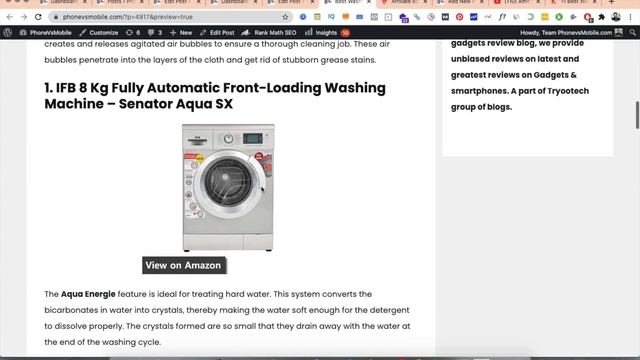Open Customize in the admin bar
Viewport: 640px width, 360px height.
coord(99,33)
